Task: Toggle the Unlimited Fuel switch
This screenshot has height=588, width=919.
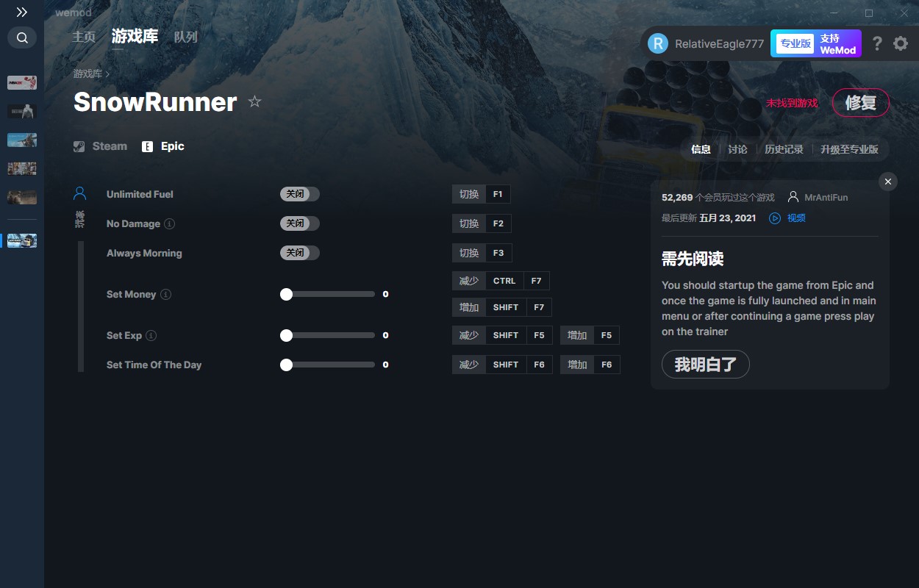Action: tap(300, 194)
